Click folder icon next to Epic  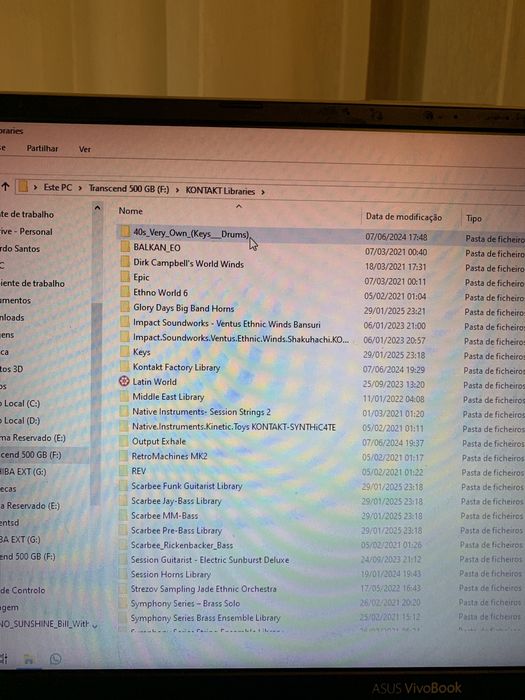pos(125,277)
